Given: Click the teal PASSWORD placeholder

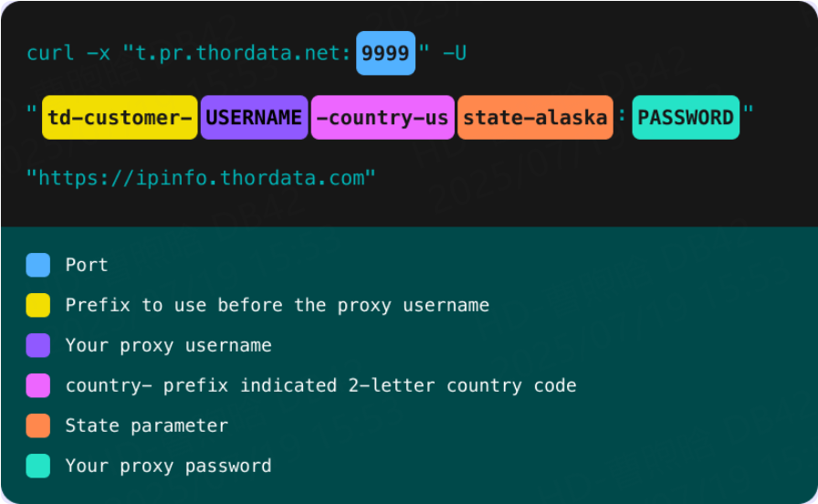Looking at the screenshot, I should click(686, 117).
